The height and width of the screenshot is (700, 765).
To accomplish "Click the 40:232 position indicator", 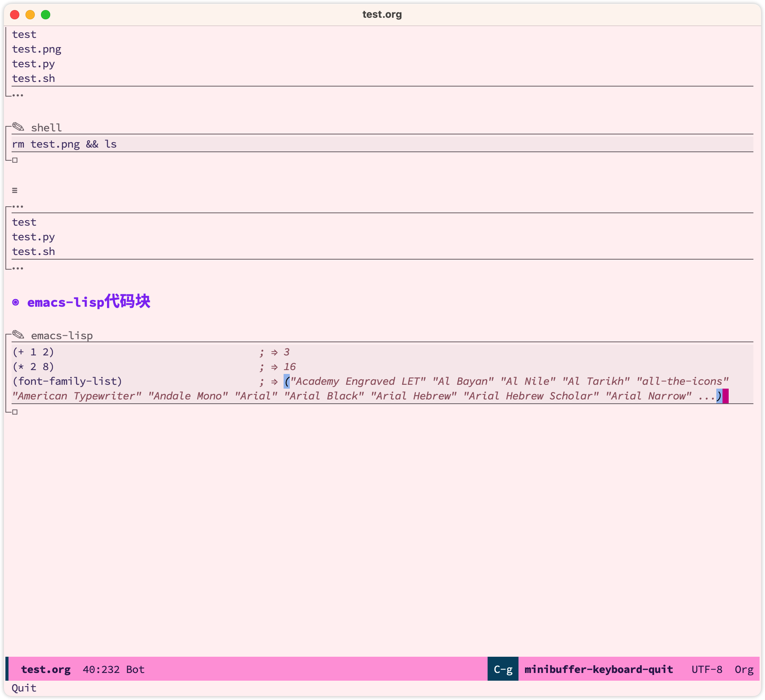I will pos(101,669).
